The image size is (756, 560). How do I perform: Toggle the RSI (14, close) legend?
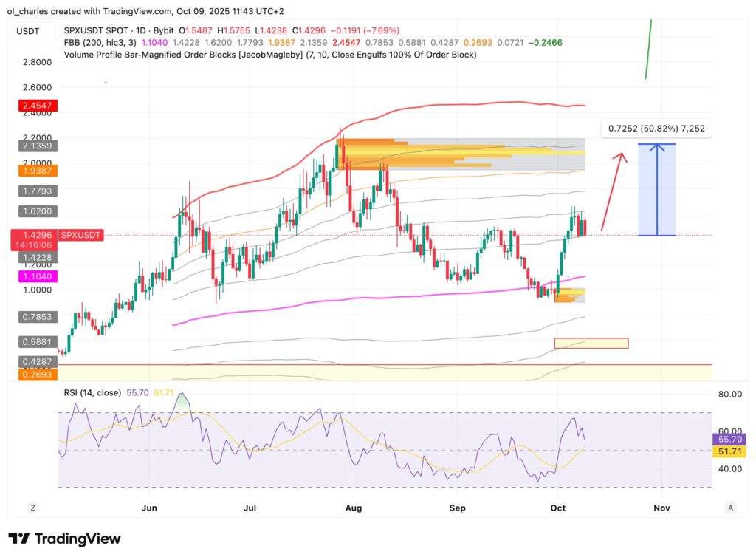[x=92, y=392]
